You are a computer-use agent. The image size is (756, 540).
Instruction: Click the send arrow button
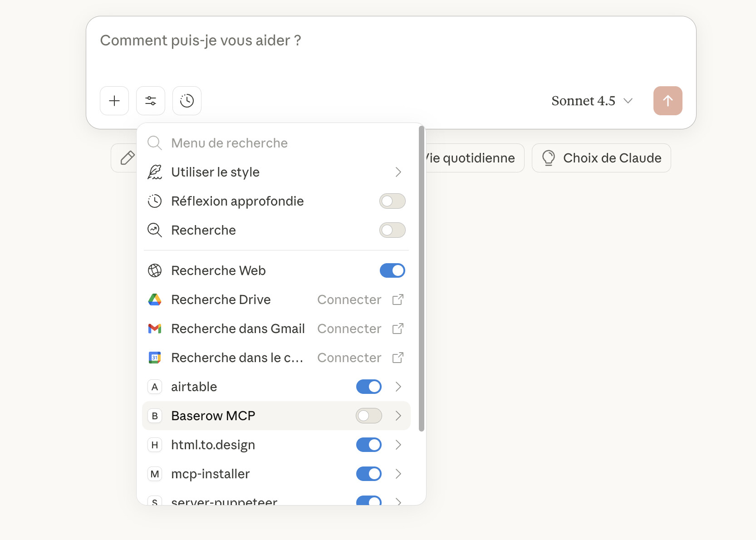[x=668, y=101]
